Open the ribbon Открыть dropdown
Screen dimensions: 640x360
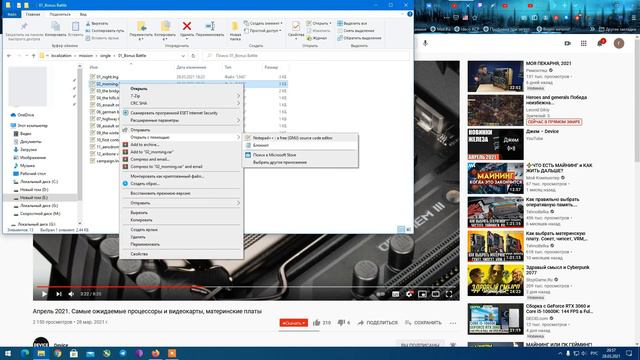coord(319,23)
